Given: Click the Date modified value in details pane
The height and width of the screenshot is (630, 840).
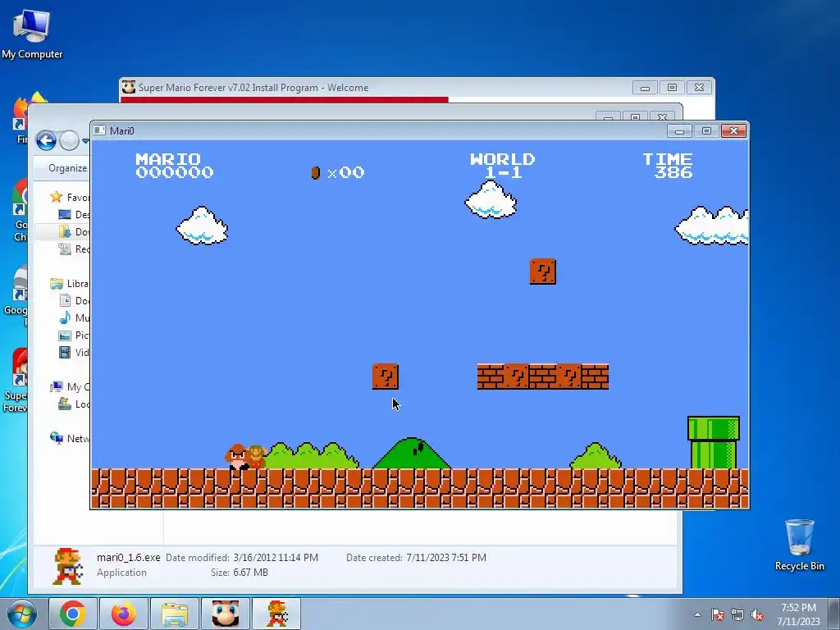Looking at the screenshot, I should coord(276,557).
